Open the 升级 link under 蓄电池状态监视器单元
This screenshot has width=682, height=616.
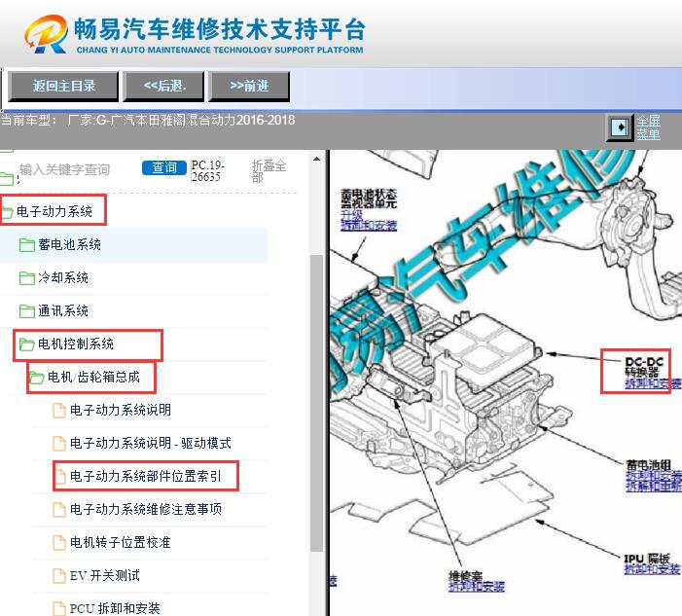click(x=352, y=214)
